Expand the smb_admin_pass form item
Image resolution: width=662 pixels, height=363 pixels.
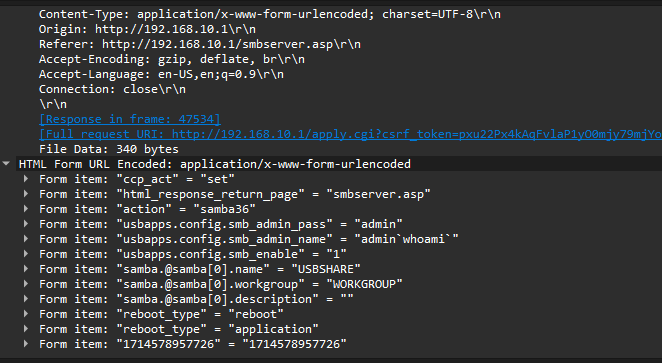(x=26, y=224)
